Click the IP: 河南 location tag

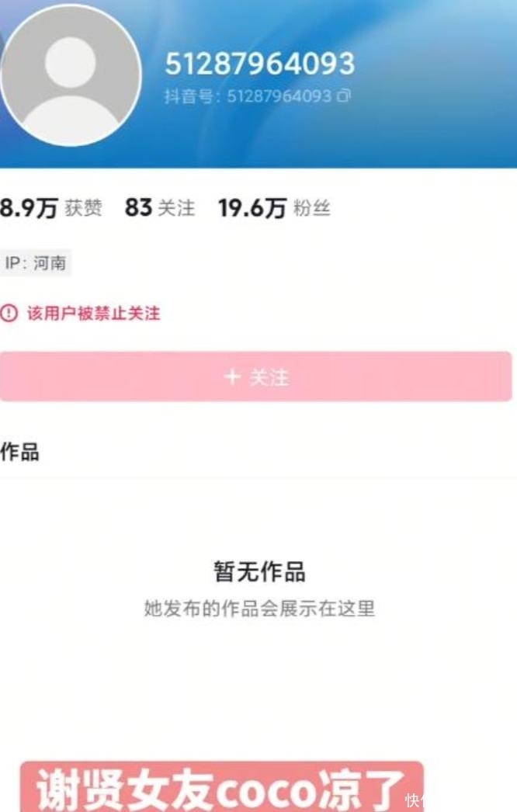tap(36, 263)
